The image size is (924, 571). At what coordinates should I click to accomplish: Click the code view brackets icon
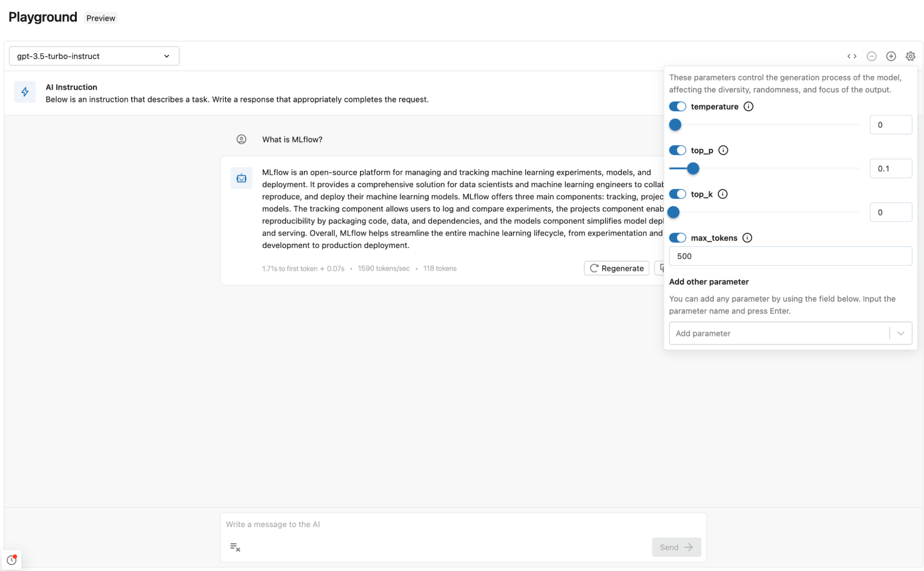851,56
